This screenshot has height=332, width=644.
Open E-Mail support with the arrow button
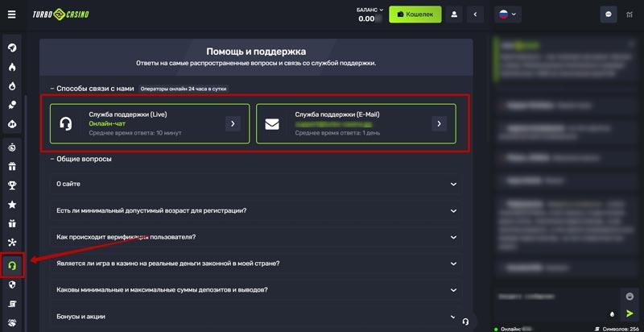point(439,123)
